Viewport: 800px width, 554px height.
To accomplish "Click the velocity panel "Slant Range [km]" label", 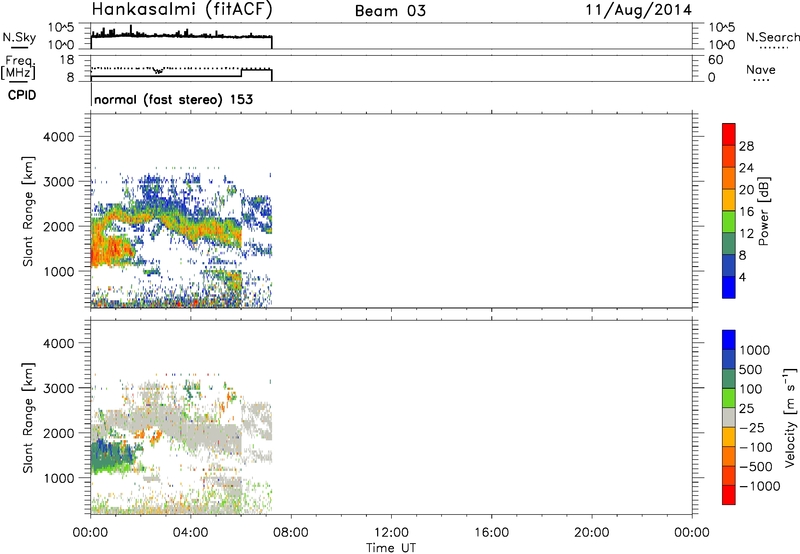I will pyautogui.click(x=28, y=418).
